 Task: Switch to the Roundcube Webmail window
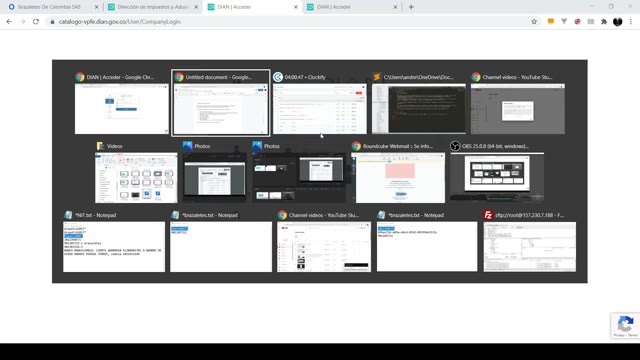(398, 171)
